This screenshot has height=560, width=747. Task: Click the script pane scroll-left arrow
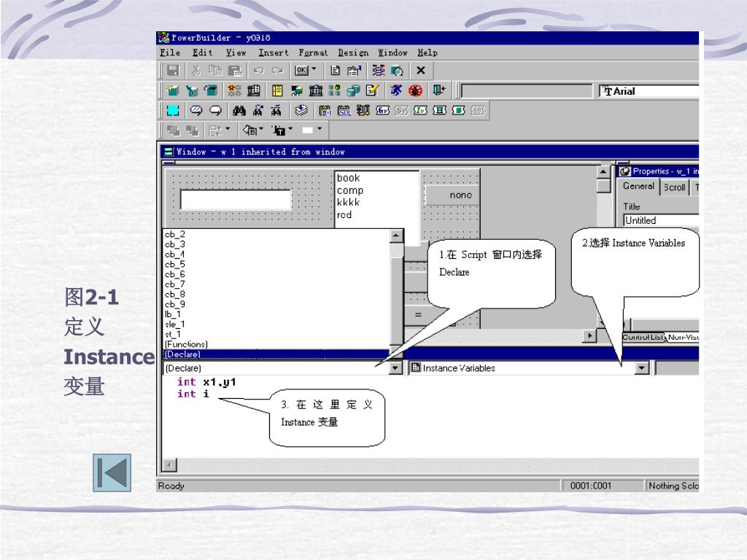coord(169,464)
